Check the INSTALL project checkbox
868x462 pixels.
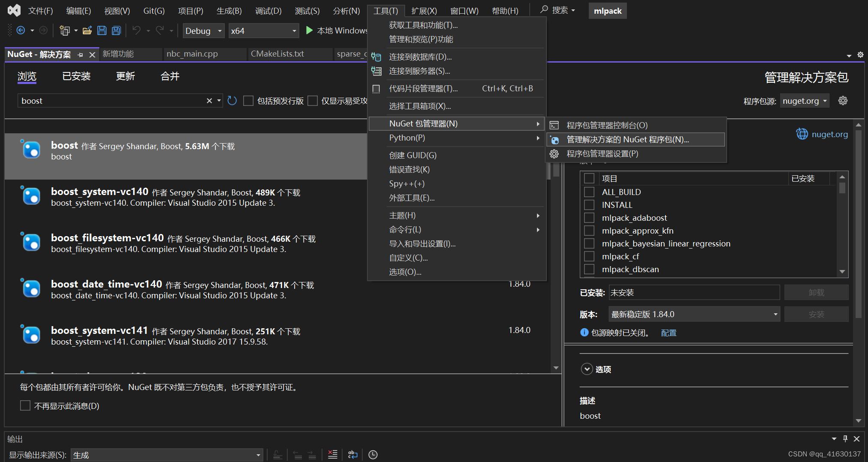click(x=589, y=205)
